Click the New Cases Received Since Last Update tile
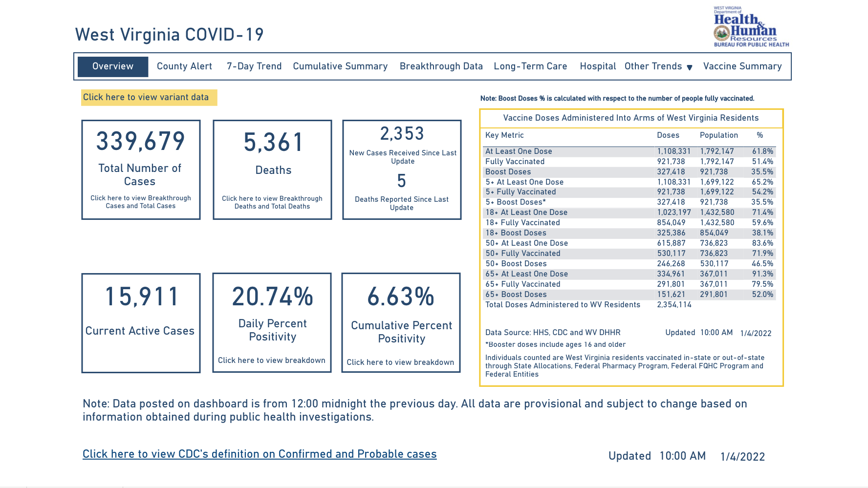The image size is (868, 488). pyautogui.click(x=402, y=147)
